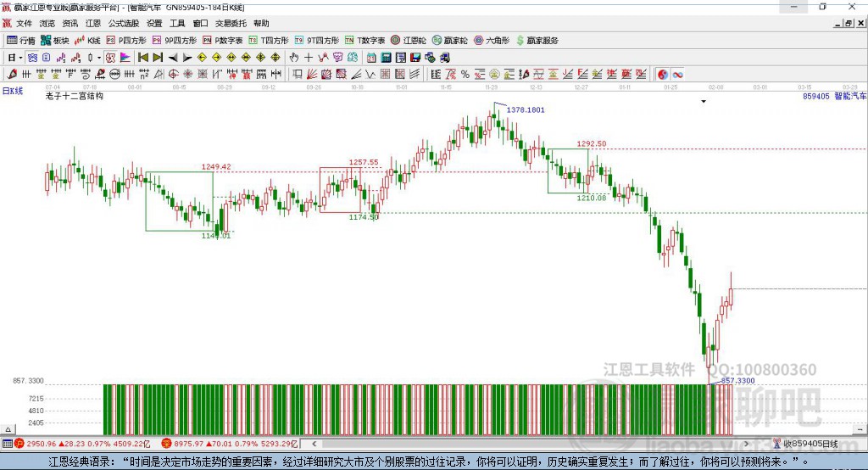Switch to K线 chart view

pos(87,41)
